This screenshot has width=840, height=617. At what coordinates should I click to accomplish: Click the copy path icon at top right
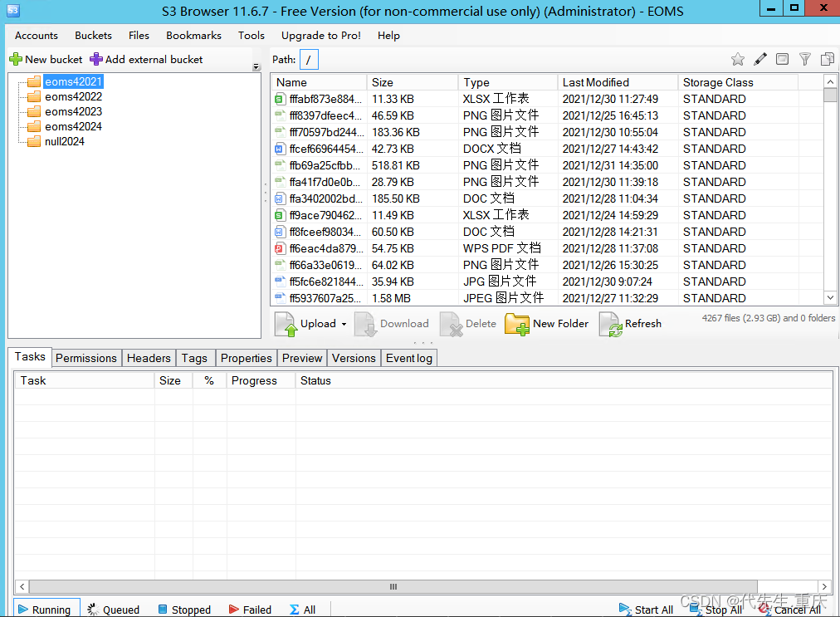pyautogui.click(x=826, y=59)
